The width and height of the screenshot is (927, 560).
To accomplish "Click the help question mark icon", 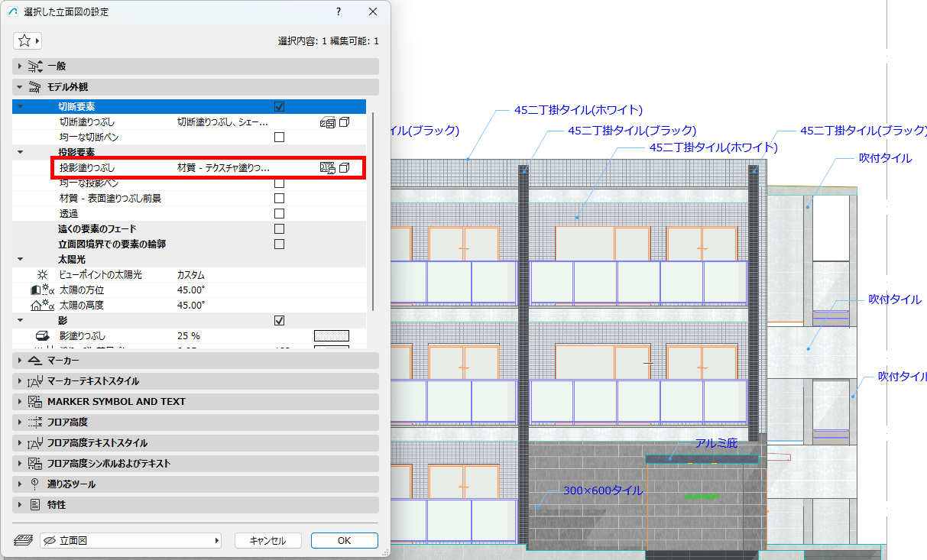I will tap(339, 11).
